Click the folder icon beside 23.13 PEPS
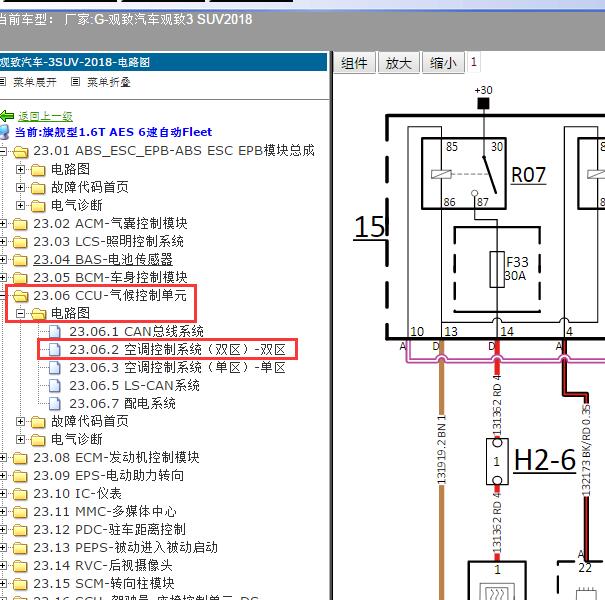 (20, 548)
